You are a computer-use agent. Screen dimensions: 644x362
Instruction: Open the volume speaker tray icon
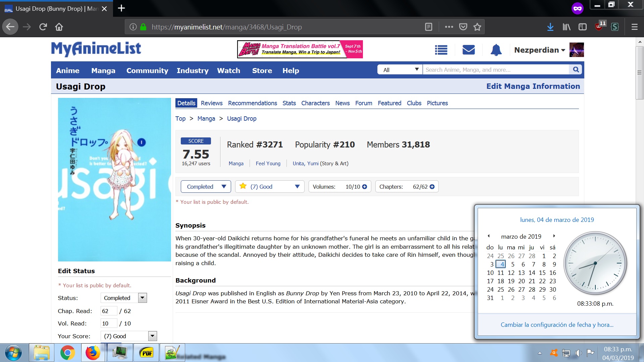click(579, 353)
